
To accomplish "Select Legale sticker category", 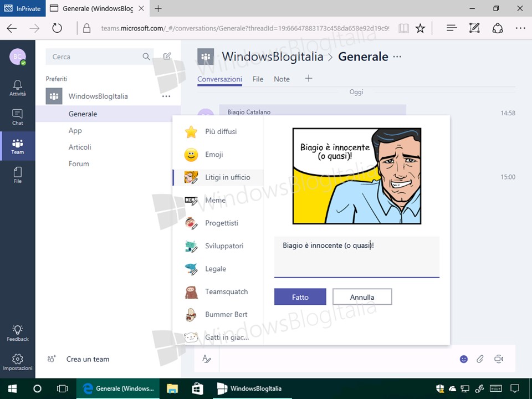I will click(x=218, y=269).
